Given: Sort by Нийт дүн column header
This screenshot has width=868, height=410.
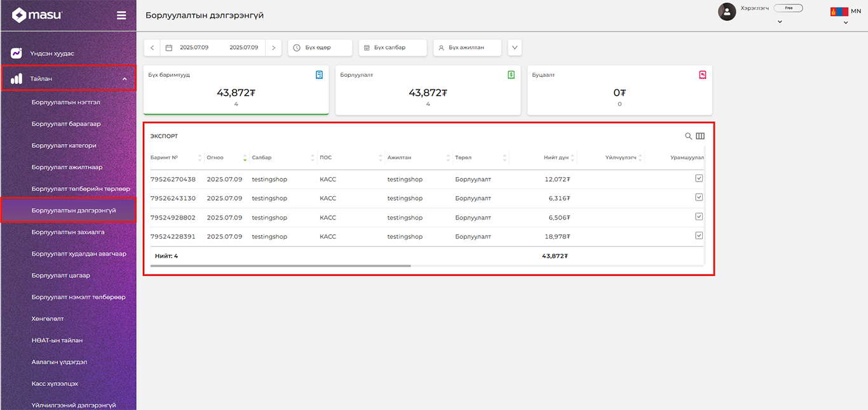Looking at the screenshot, I should [555, 157].
